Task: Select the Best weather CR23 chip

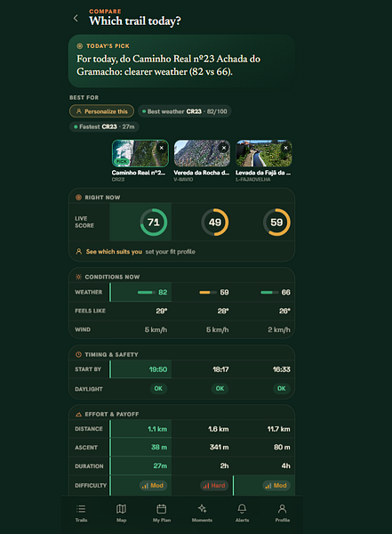Action: coord(184,111)
